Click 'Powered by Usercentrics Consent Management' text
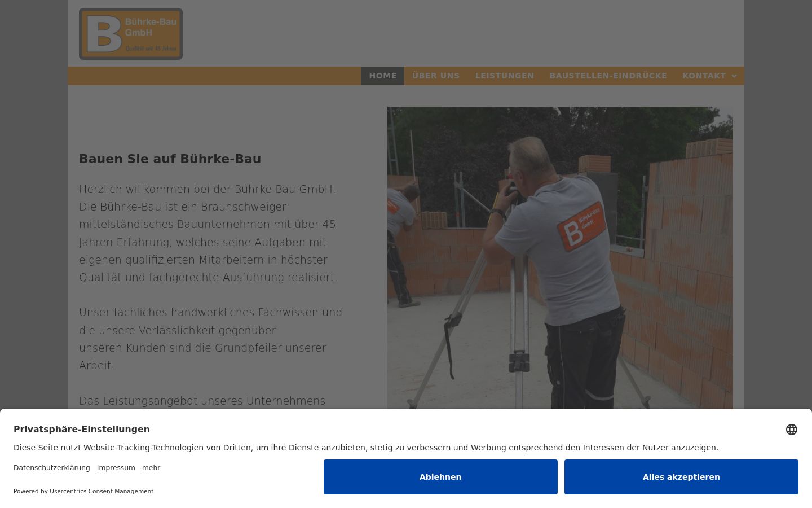This screenshot has height=508, width=812. pyautogui.click(x=83, y=491)
